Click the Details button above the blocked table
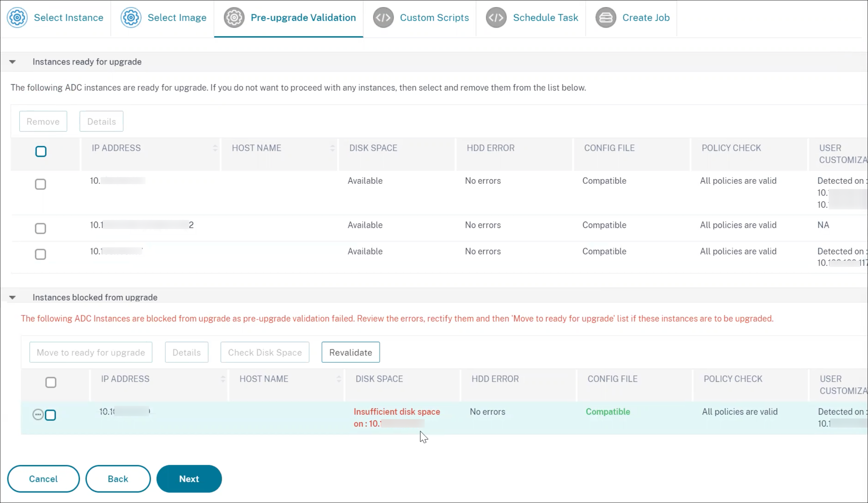868x503 pixels. coord(187,352)
